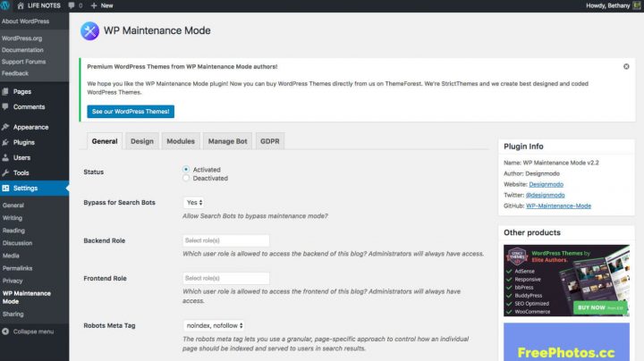Image resolution: width=644 pixels, height=361 pixels.
Task: Click the plus New content button
Action: coord(101,5)
